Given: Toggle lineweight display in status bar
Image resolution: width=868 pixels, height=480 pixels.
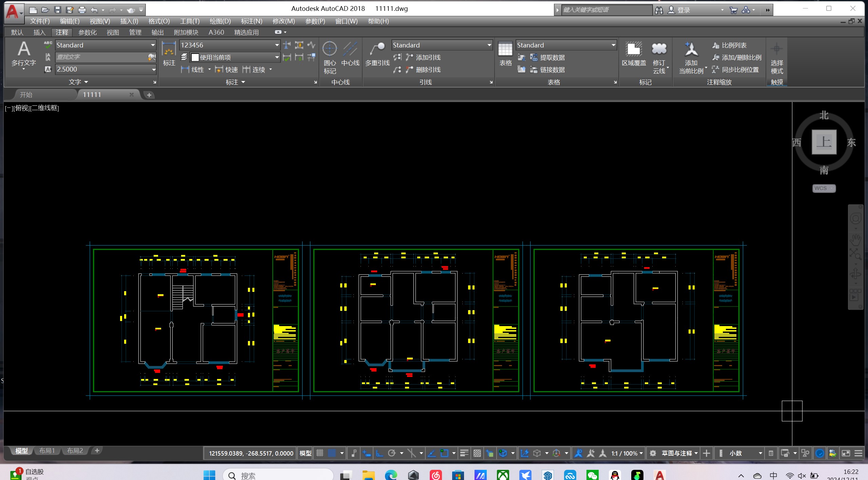Looking at the screenshot, I should pyautogui.click(x=464, y=453).
